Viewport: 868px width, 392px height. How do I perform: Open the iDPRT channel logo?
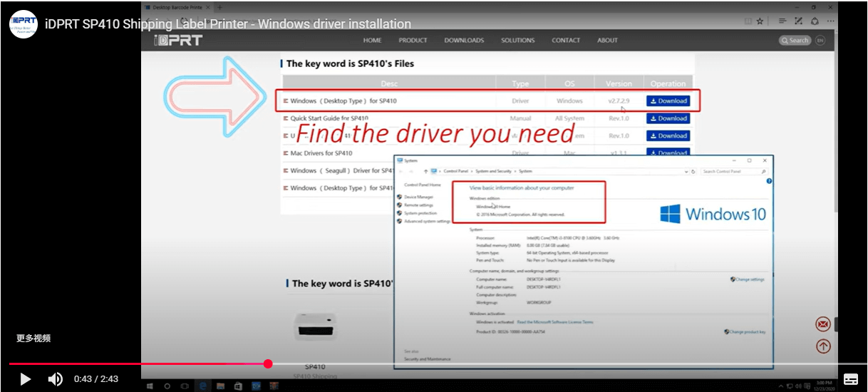(x=24, y=24)
